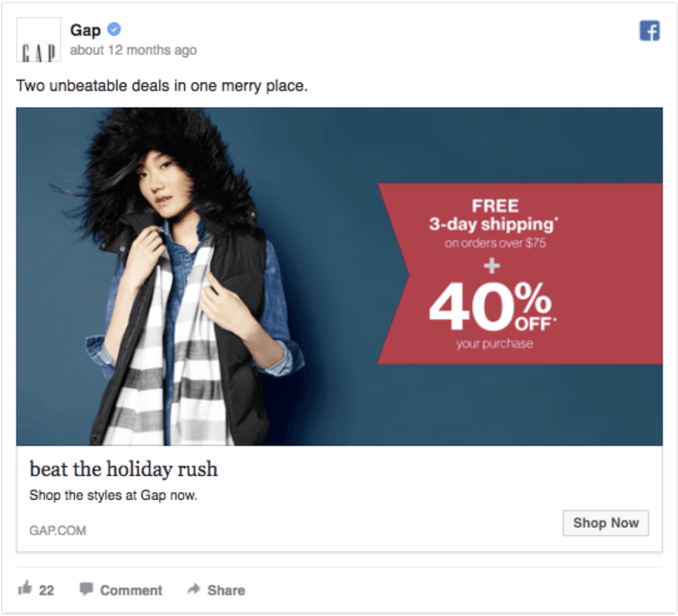The width and height of the screenshot is (678, 616).
Task: Click the Share label
Action: click(226, 590)
